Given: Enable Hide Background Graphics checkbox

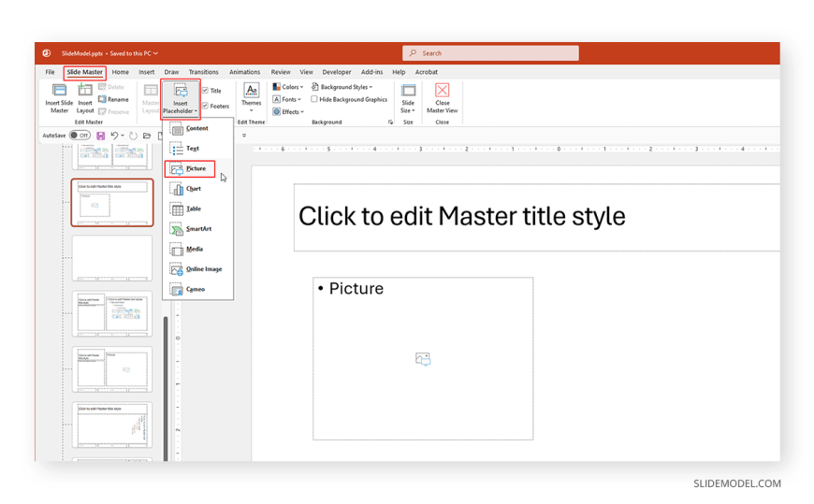Looking at the screenshot, I should tap(314, 99).
